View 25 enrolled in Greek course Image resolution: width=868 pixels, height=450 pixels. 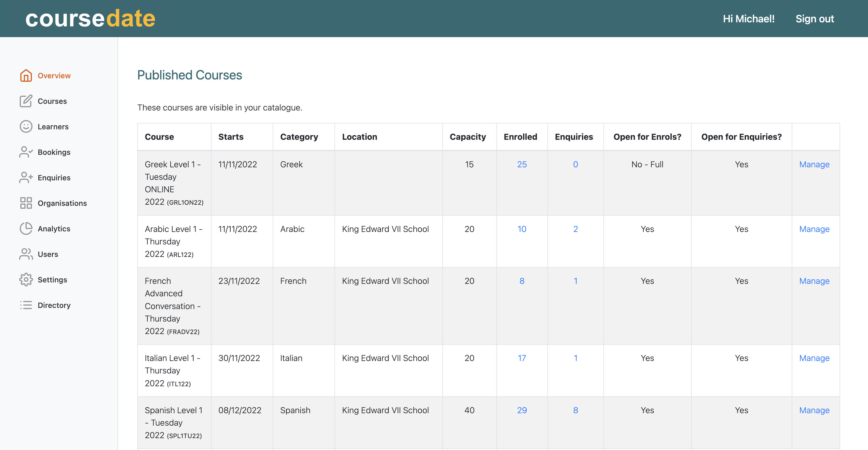[522, 164]
